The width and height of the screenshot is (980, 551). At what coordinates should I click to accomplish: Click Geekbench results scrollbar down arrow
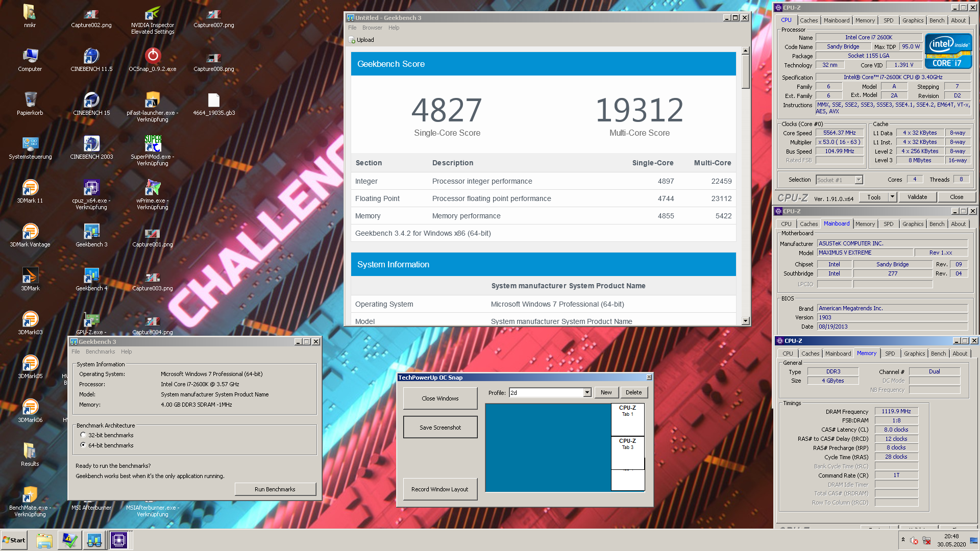pos(746,321)
